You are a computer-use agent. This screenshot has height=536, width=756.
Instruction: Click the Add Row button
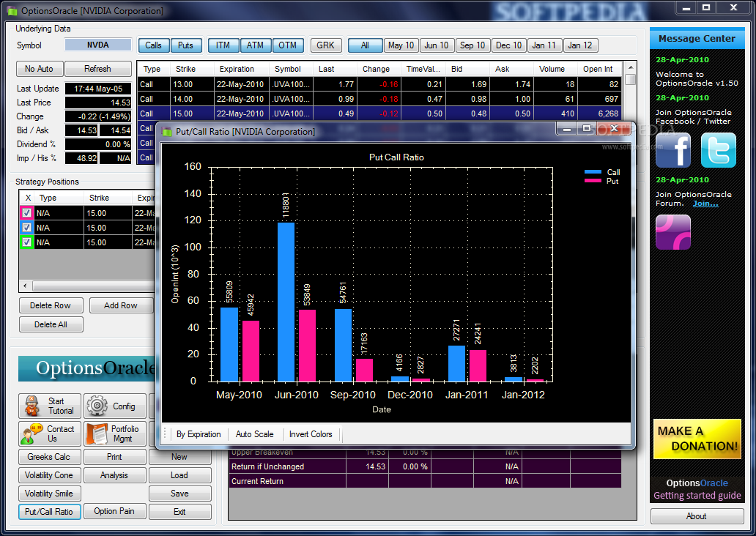[121, 305]
